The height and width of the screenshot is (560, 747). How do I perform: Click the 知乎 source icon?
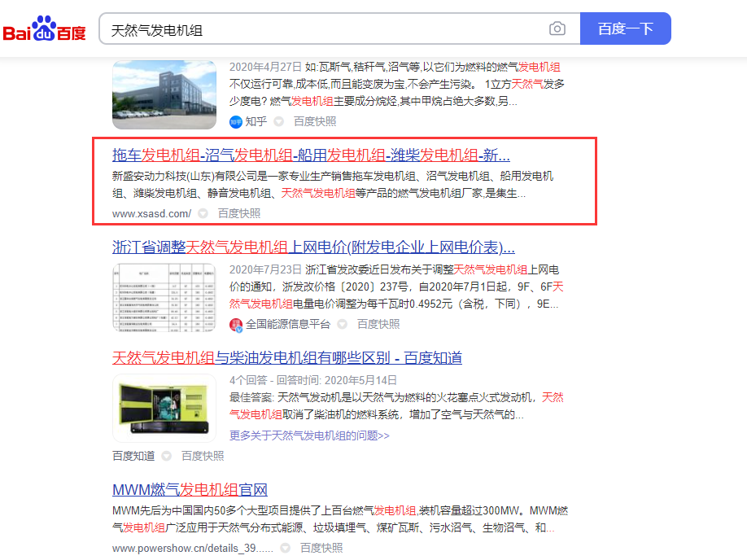pos(236,122)
